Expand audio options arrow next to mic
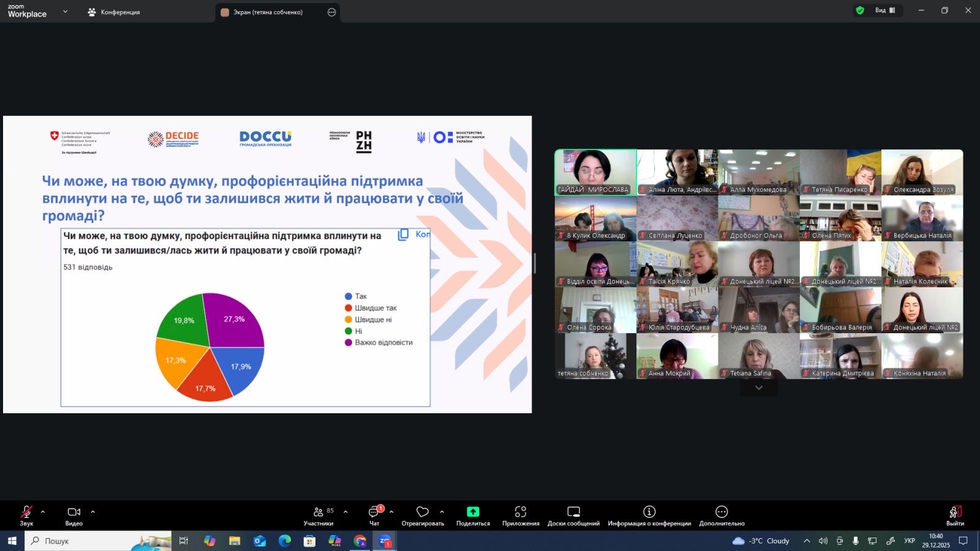This screenshot has width=980, height=551. 43,512
